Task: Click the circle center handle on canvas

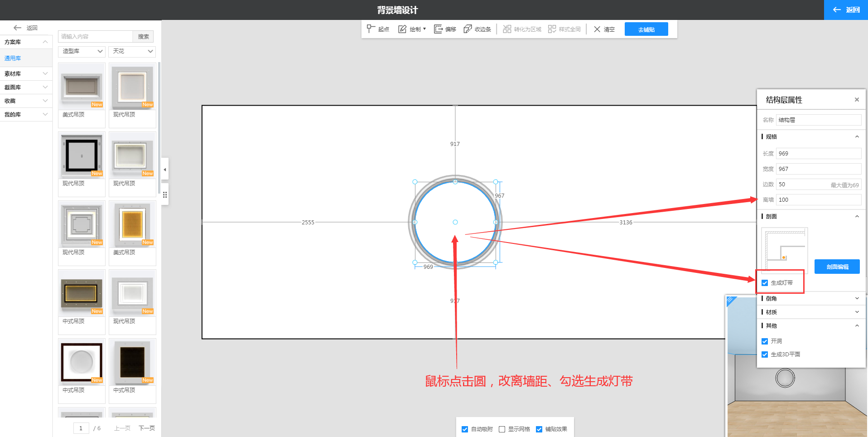Action: [x=455, y=222]
